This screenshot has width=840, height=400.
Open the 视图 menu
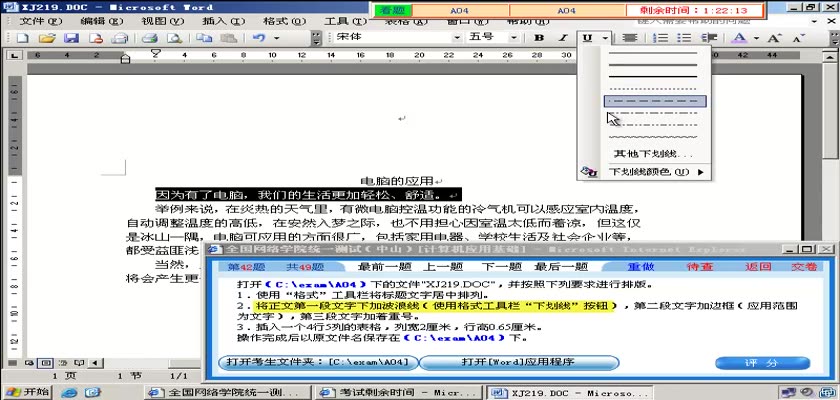[x=162, y=21]
